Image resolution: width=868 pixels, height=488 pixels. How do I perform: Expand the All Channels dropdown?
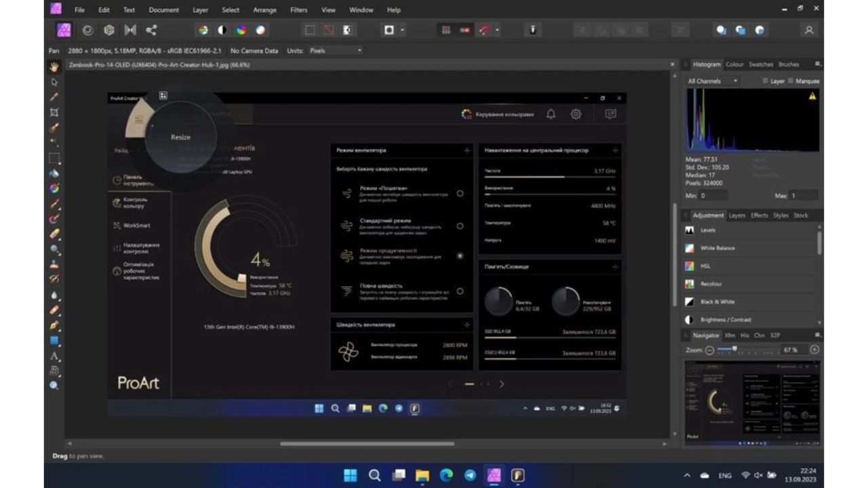[x=713, y=81]
